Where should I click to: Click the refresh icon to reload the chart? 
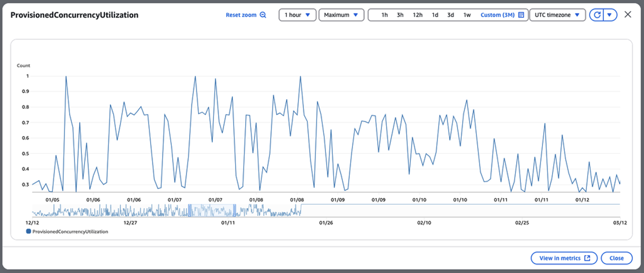596,15
